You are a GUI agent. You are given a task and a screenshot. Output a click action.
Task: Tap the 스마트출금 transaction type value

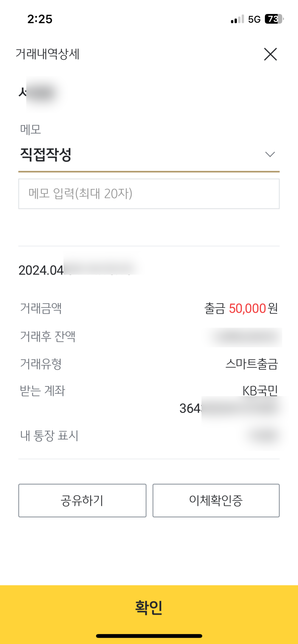point(252,364)
